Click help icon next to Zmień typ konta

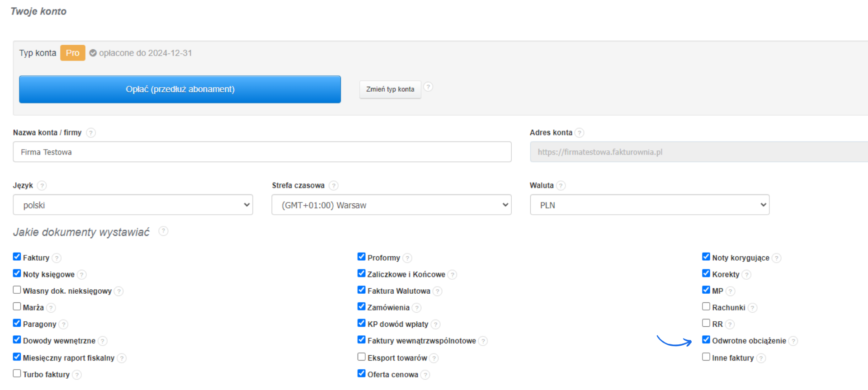428,87
